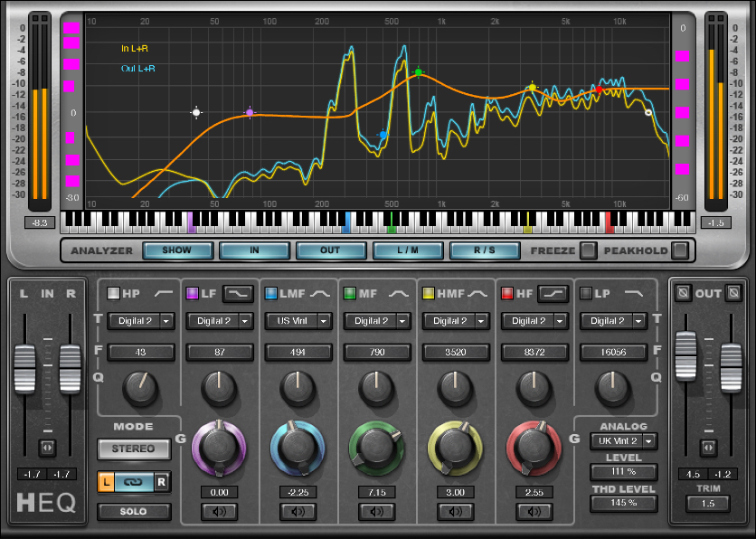
Task: Toggle the LMF band on/off switch
Action: click(270, 293)
